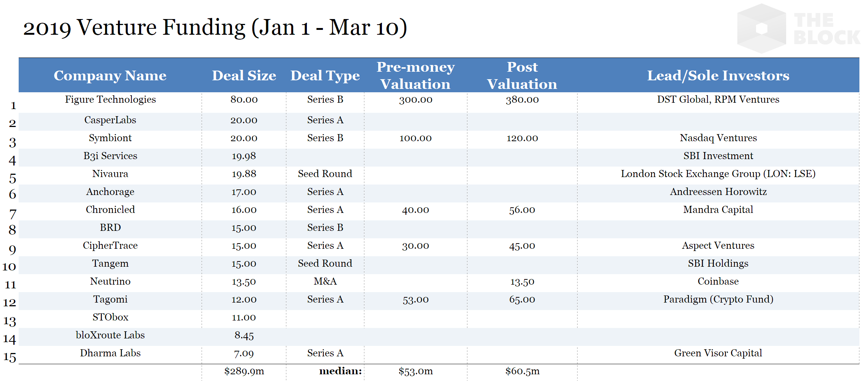This screenshot has width=868, height=381.
Task: Click the Company Name column header
Action: (110, 75)
